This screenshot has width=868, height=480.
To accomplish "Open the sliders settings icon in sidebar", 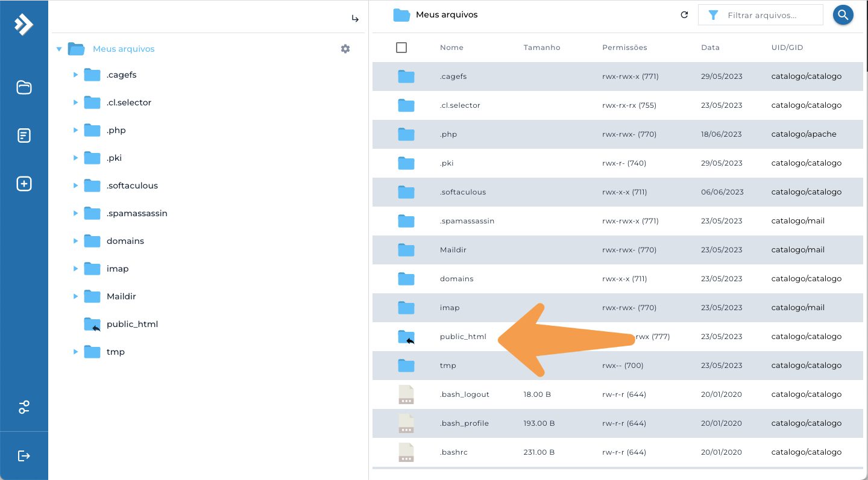I will (24, 407).
